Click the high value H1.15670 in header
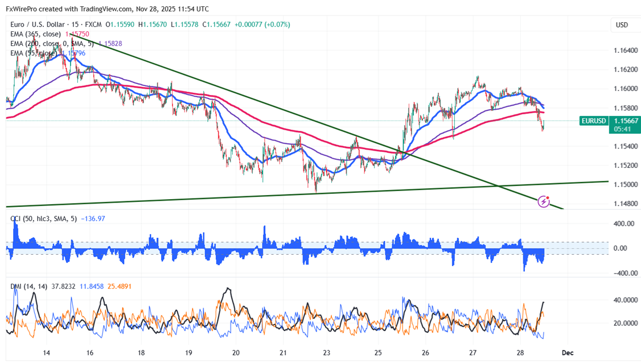This screenshot has height=364, width=641. click(x=153, y=24)
